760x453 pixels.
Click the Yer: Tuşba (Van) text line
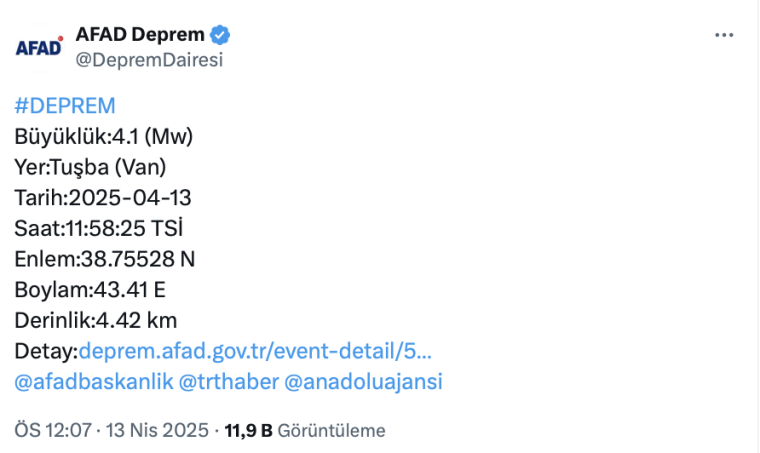point(90,167)
